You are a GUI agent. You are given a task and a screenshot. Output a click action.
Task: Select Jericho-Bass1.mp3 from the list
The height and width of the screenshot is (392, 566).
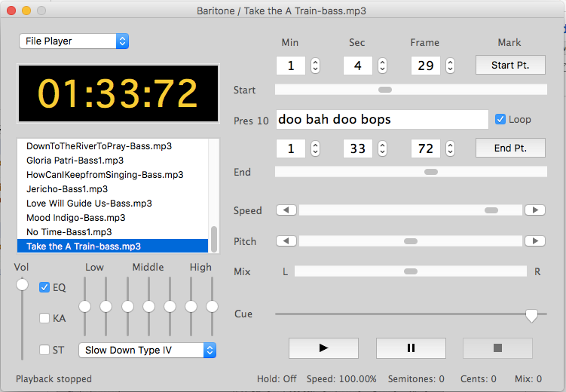pyautogui.click(x=66, y=189)
